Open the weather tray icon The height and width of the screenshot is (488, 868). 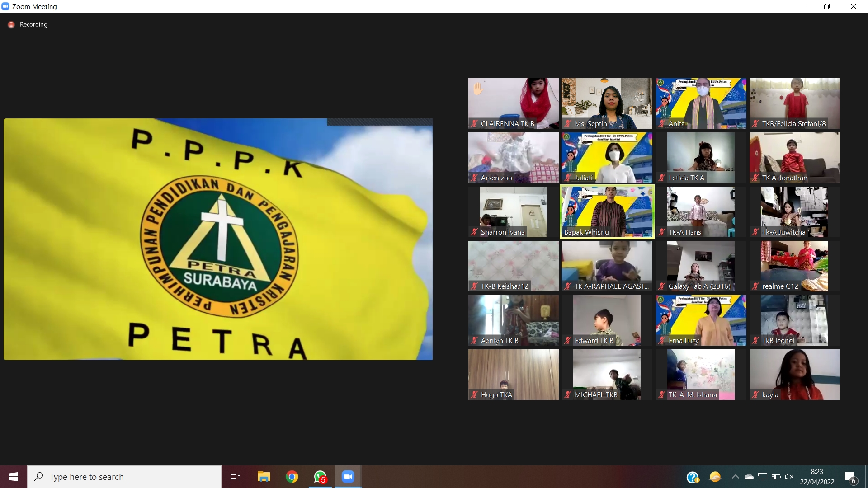pos(715,477)
